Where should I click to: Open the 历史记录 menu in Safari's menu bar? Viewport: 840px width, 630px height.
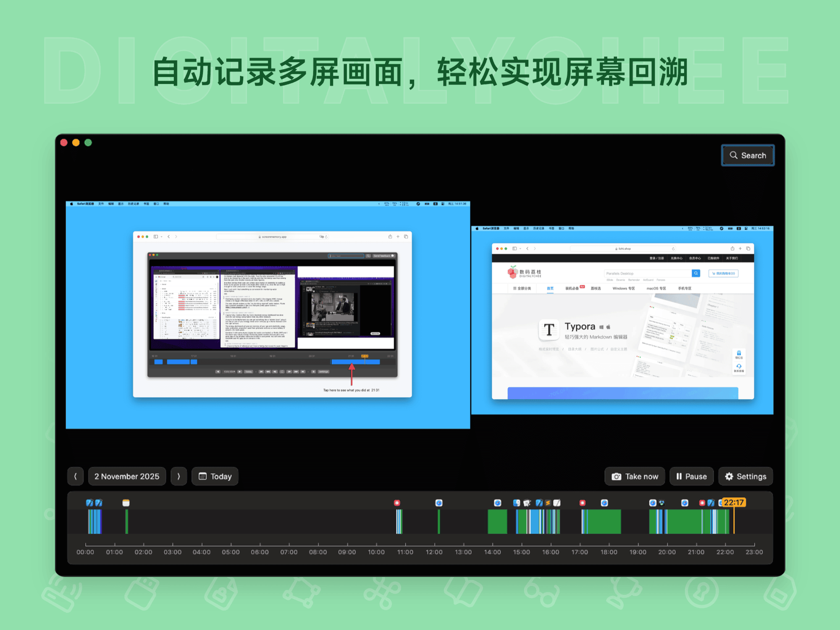pyautogui.click(x=539, y=228)
